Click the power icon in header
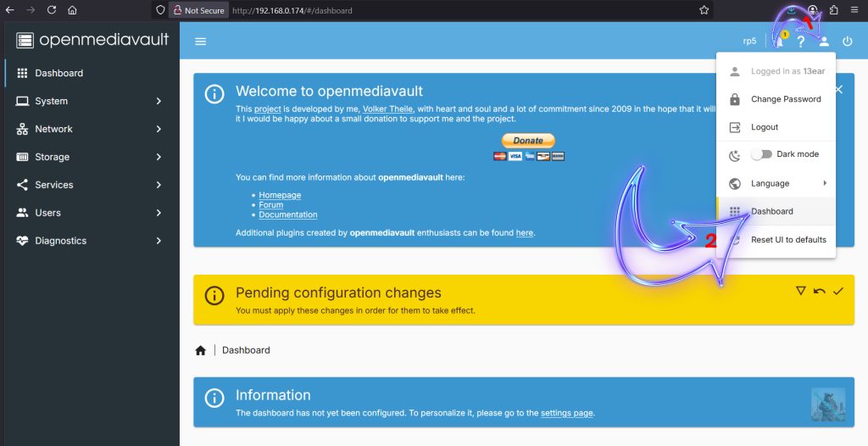The image size is (868, 446). pyautogui.click(x=847, y=42)
